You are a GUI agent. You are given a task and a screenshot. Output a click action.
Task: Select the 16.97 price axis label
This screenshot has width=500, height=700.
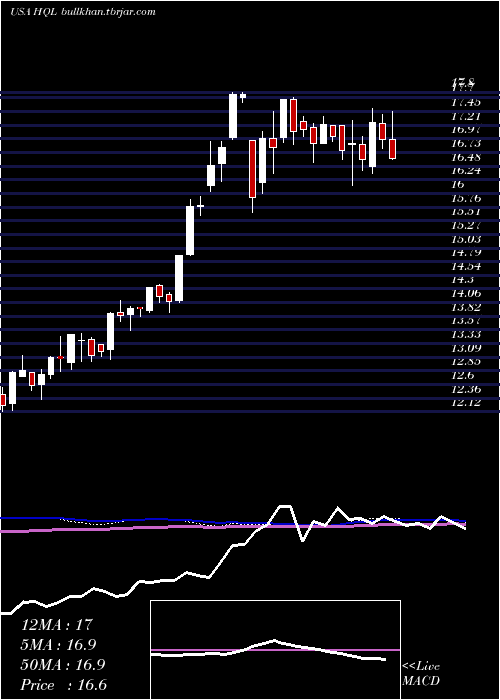[x=466, y=130]
